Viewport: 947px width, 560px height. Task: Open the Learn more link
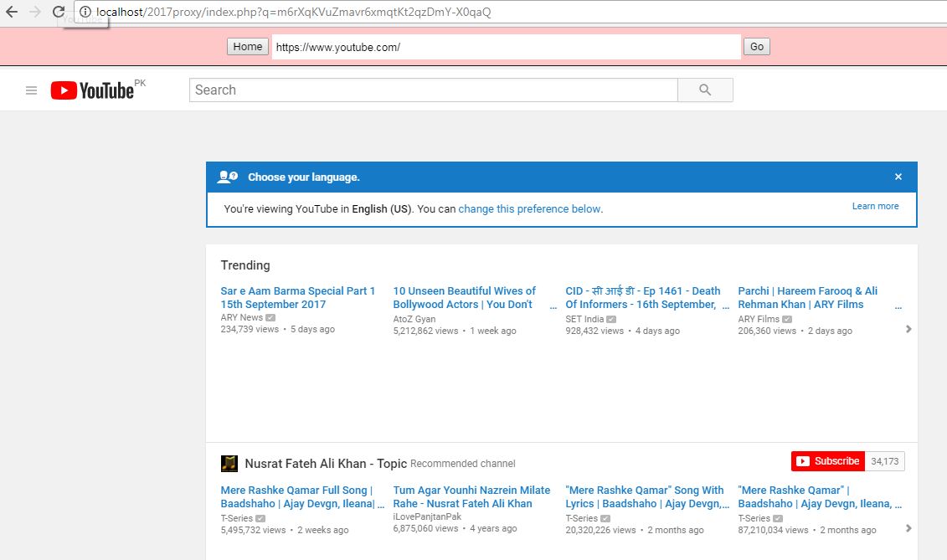point(875,207)
